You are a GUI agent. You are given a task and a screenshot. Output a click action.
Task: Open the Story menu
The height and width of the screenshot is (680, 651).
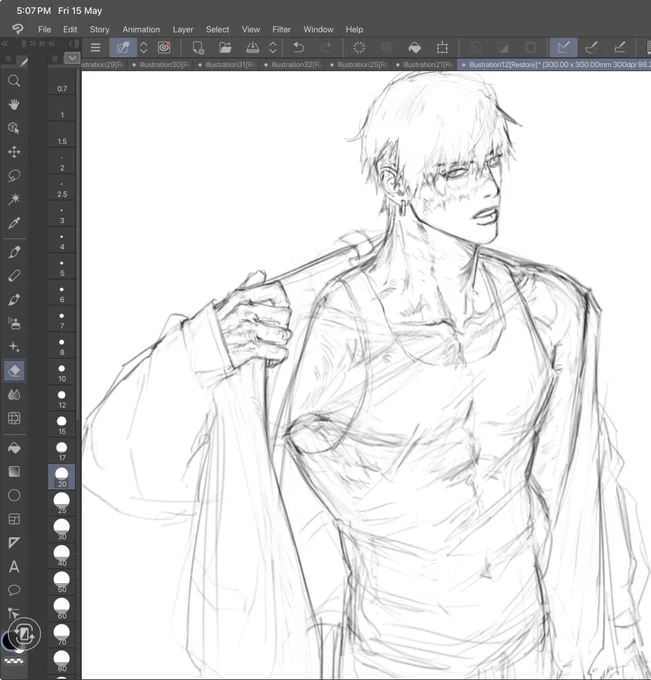pos(99,29)
